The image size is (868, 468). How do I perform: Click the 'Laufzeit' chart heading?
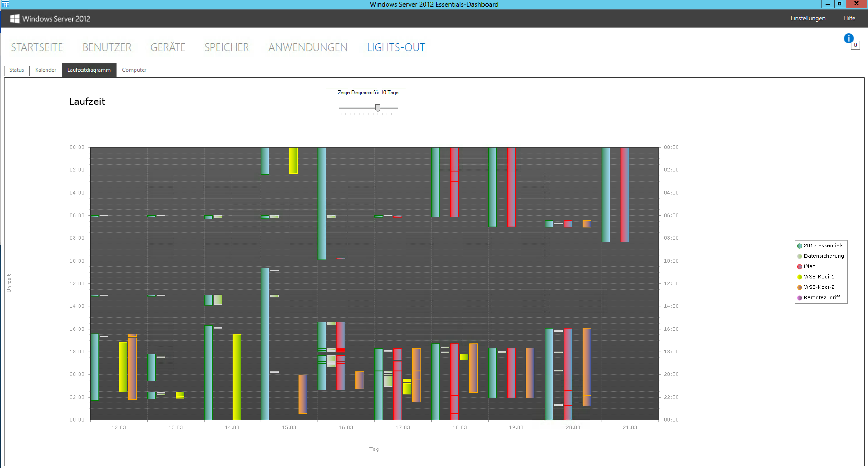point(87,102)
